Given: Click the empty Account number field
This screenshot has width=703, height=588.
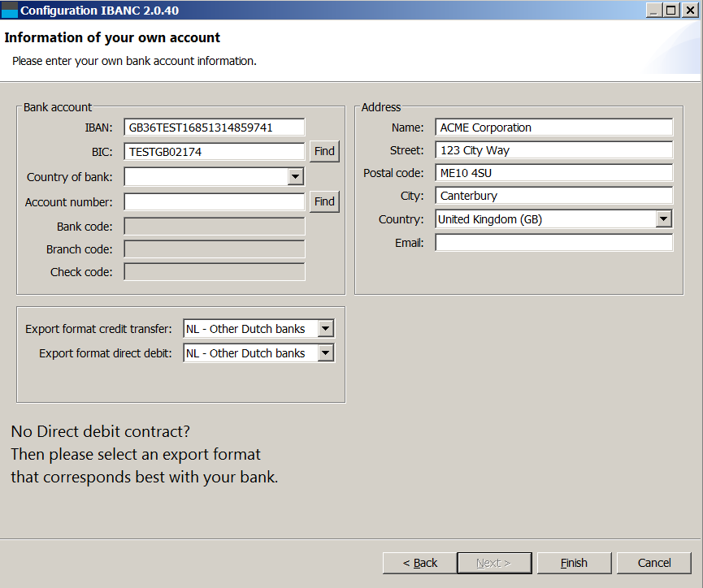Looking at the screenshot, I should [x=215, y=202].
